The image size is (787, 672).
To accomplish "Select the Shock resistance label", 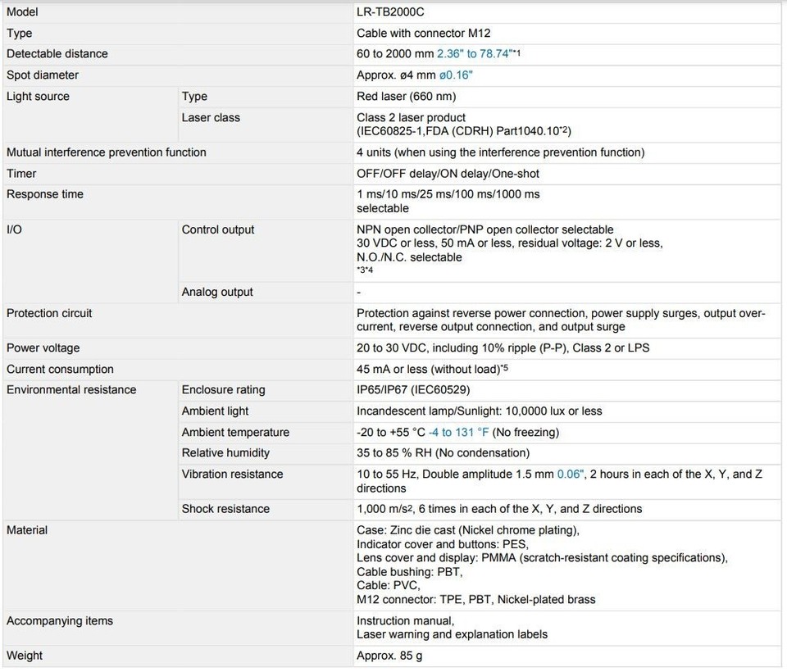I will click(225, 510).
